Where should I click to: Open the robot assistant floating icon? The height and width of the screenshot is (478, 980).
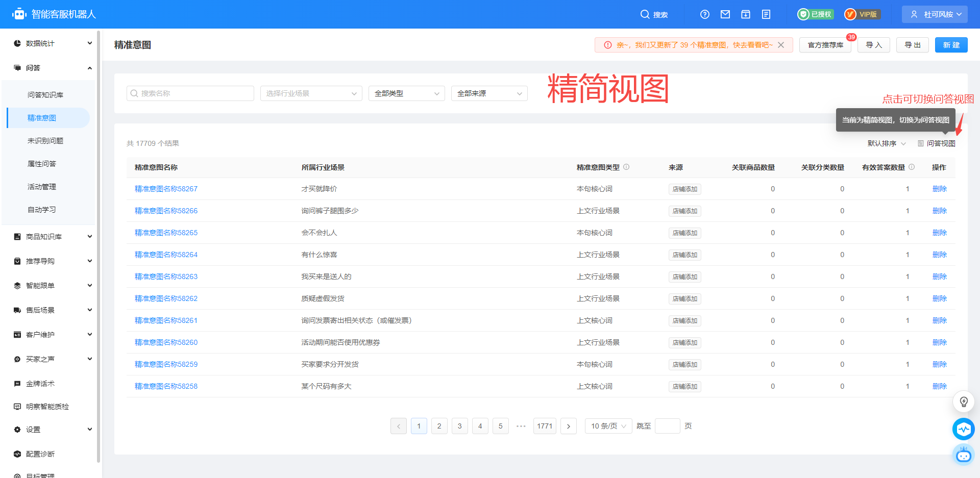coord(964,455)
